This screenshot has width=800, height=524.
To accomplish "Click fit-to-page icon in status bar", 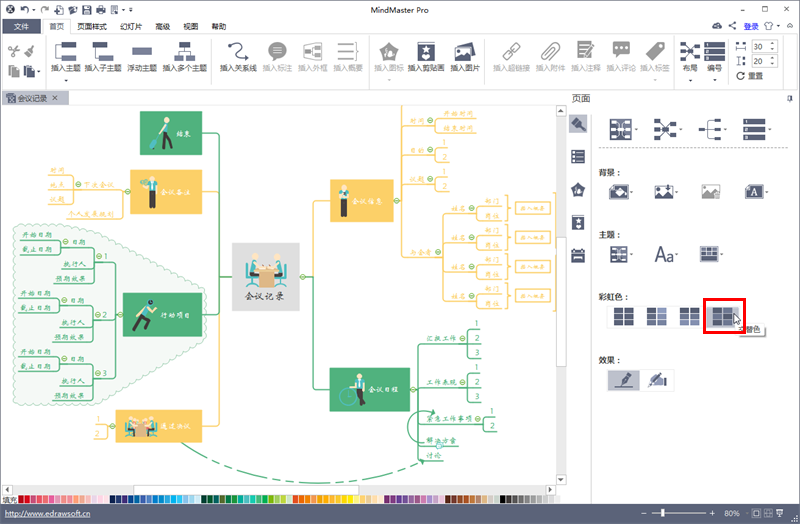I will (x=756, y=513).
